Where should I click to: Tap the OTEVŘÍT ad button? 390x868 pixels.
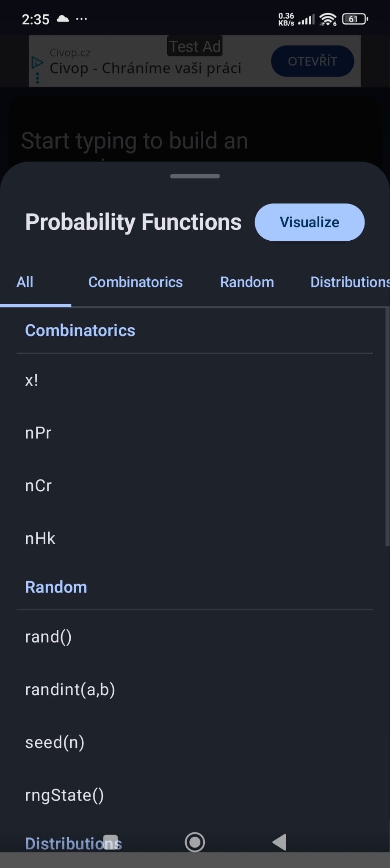click(312, 61)
